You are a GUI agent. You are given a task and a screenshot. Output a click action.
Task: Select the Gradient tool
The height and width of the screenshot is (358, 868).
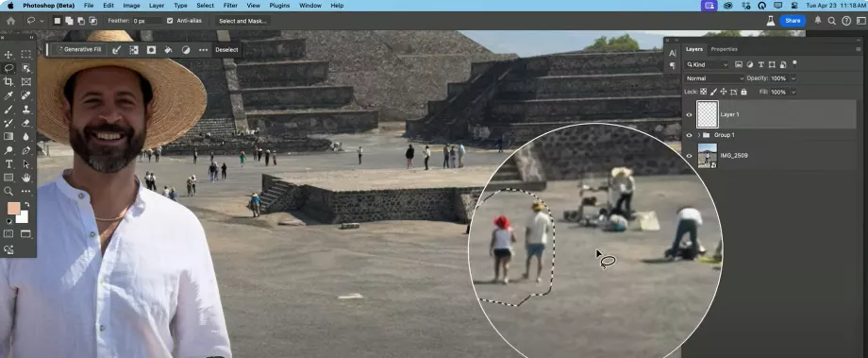click(x=8, y=136)
